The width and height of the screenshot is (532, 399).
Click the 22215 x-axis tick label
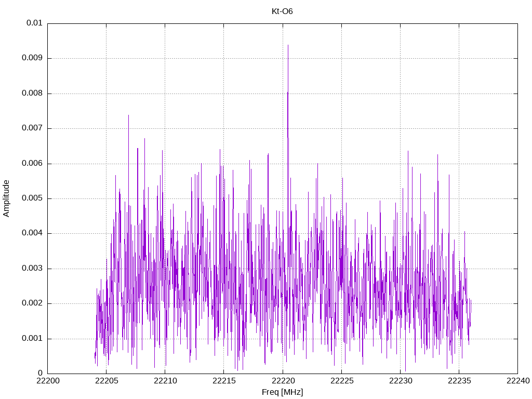(x=224, y=381)
